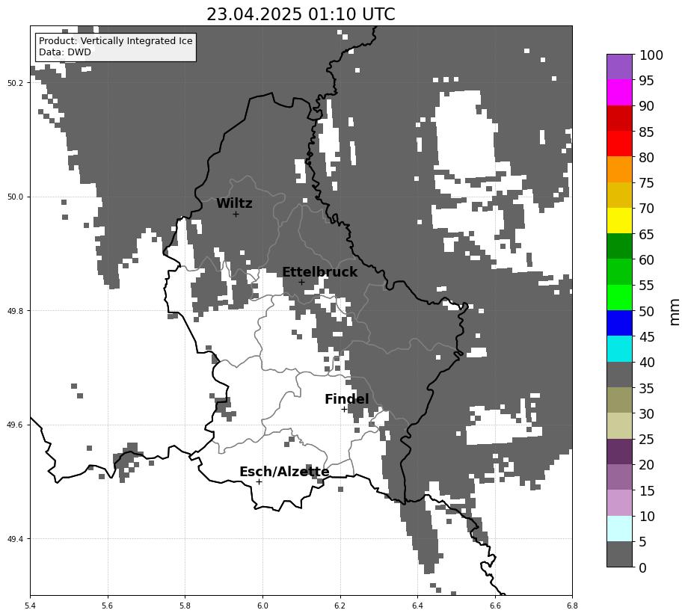Image resolution: width=688 pixels, height=616 pixels.
Task: Pick the cyan 40-45 colorbar swatch
Action: (x=619, y=348)
